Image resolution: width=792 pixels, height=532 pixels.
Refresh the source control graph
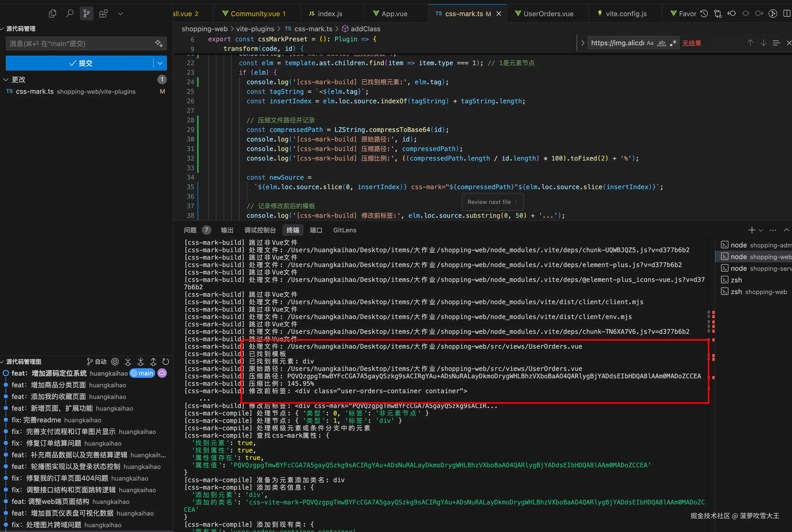tap(166, 362)
